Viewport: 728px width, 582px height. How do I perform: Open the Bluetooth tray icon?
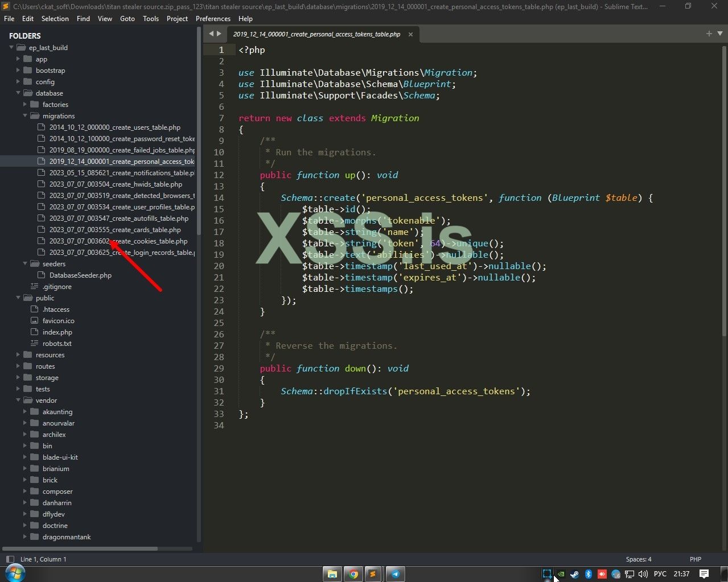pos(589,574)
